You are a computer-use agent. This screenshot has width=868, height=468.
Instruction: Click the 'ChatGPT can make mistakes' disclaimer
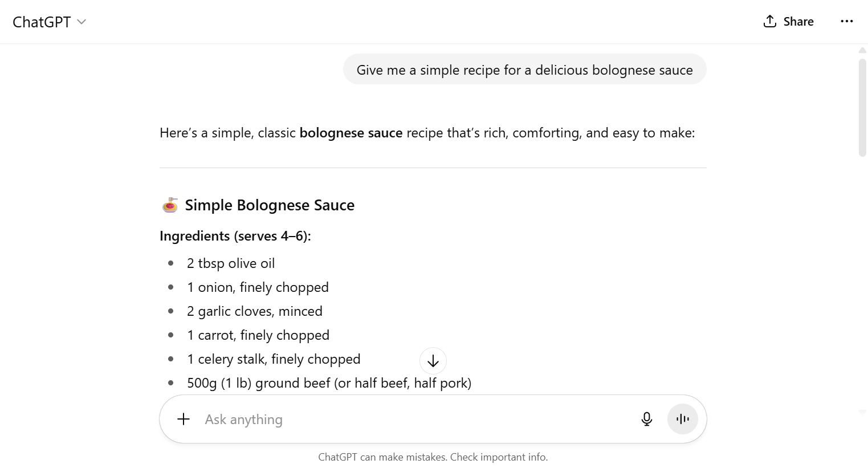point(433,457)
